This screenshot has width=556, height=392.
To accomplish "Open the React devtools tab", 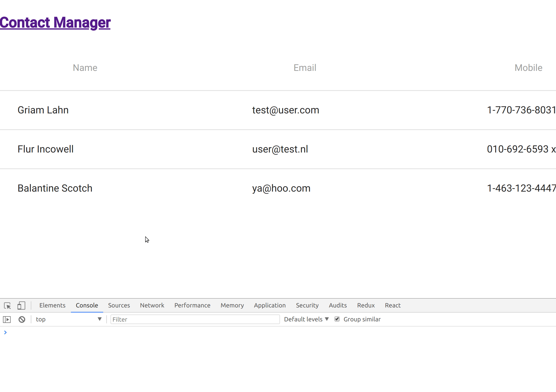I will 393,305.
